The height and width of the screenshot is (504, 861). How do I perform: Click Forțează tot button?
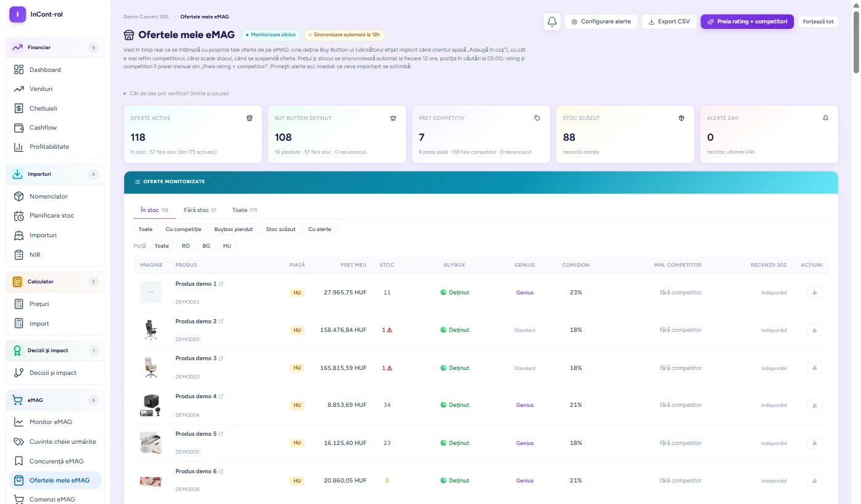click(819, 22)
